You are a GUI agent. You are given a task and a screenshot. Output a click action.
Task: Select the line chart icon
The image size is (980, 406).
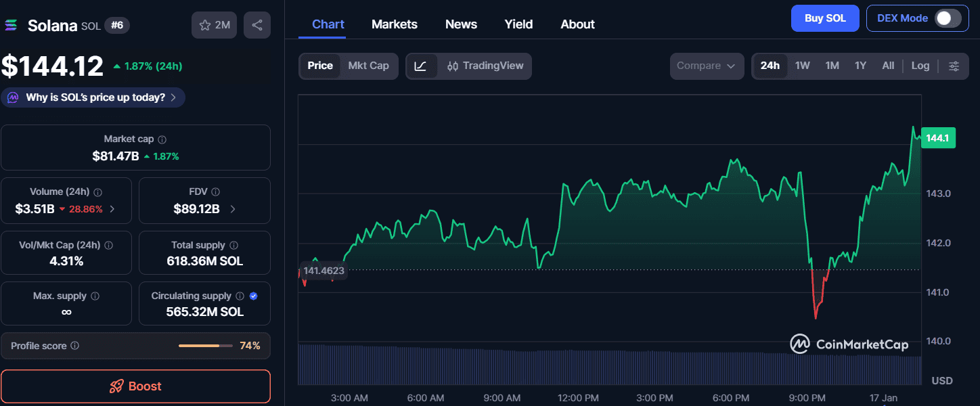[x=420, y=66]
